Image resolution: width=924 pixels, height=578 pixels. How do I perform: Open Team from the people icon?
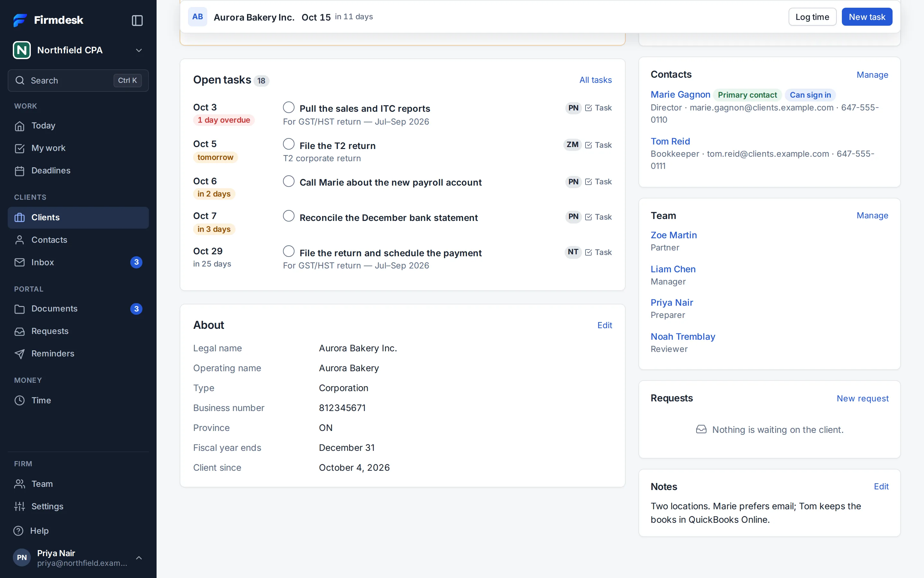20,484
